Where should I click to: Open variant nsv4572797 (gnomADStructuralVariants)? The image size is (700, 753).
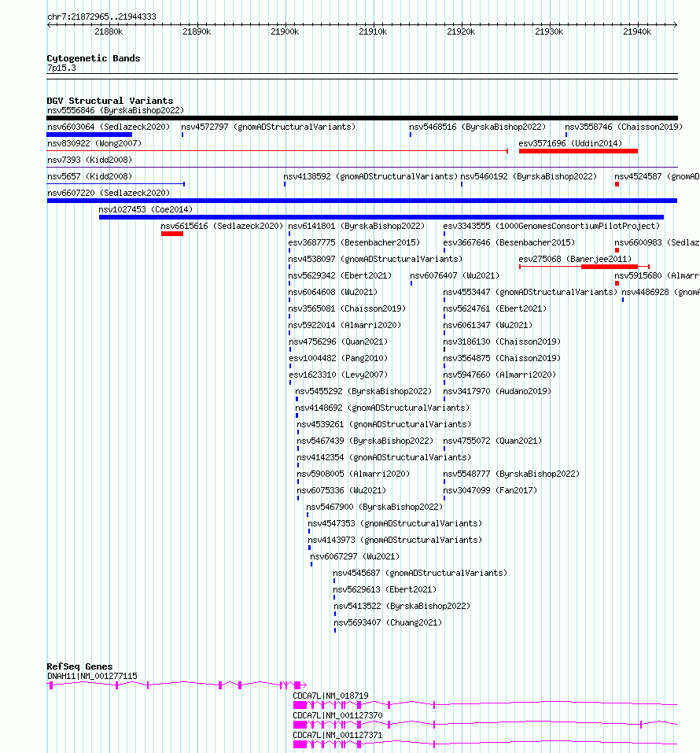pyautogui.click(x=268, y=127)
